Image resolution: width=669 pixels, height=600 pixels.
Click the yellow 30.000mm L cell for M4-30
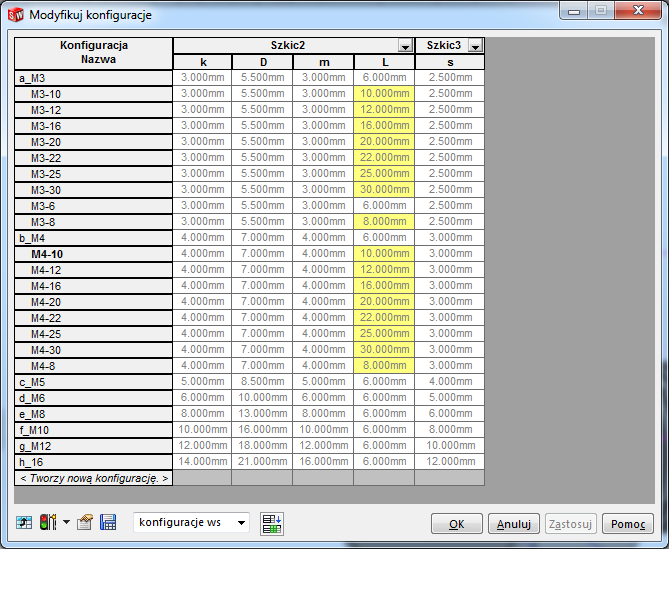click(384, 350)
